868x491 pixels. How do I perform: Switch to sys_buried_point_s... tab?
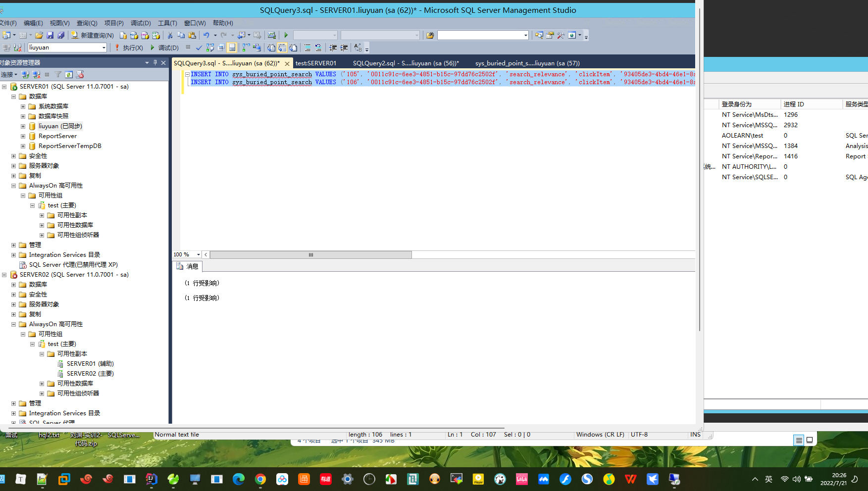click(527, 63)
